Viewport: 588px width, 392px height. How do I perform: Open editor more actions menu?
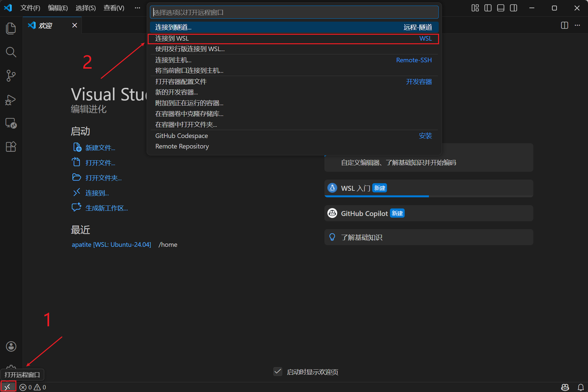point(577,25)
